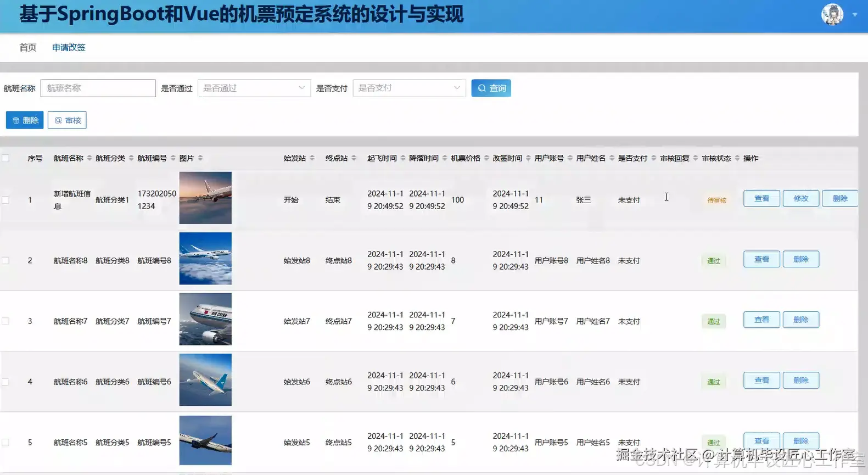Screen dimensions: 868x475
Task: Open the airplane image in row 1
Action: click(x=205, y=198)
